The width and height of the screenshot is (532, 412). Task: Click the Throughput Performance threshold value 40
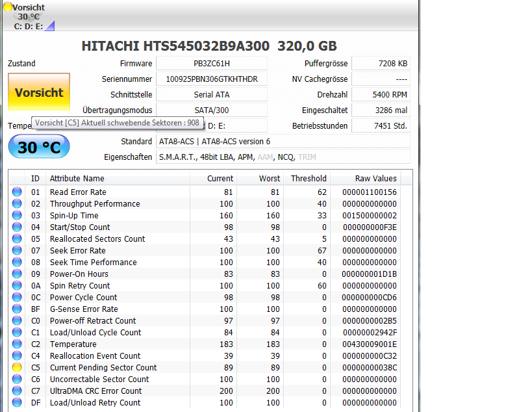click(322, 204)
